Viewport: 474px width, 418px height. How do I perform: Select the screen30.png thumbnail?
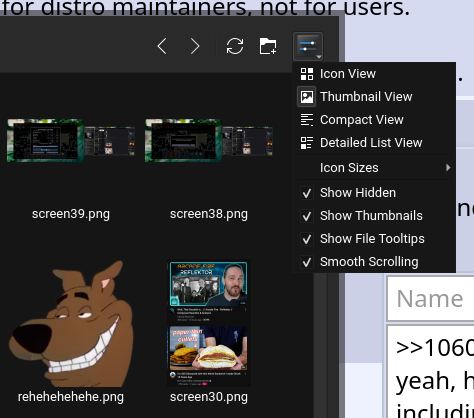point(209,323)
